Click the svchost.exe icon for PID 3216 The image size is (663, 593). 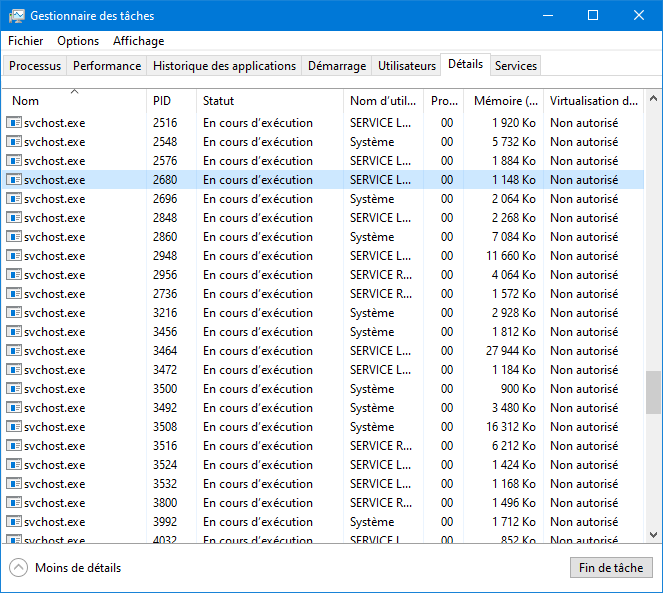coord(14,313)
